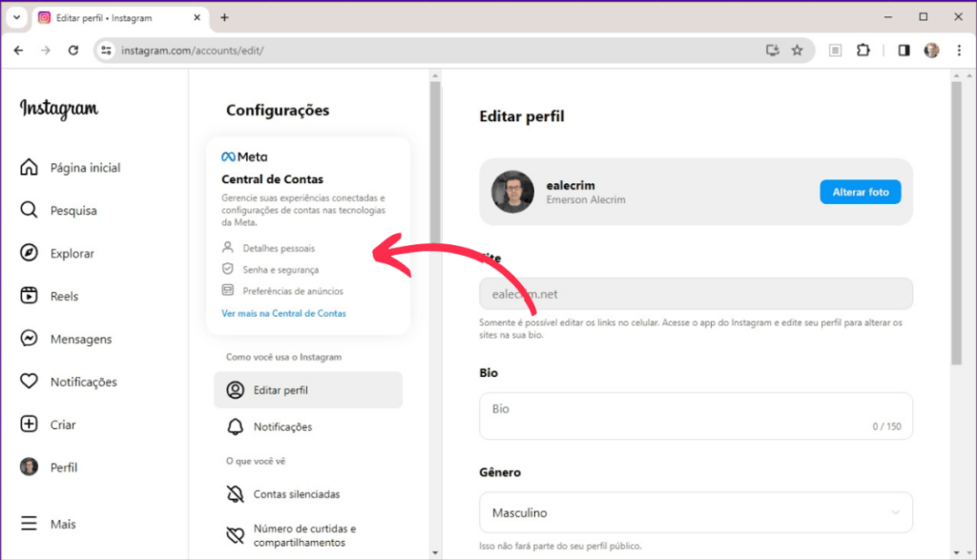Screen dimensions: 977x560
Task: Open Contas silenciadas settings item
Action: pyautogui.click(x=308, y=494)
